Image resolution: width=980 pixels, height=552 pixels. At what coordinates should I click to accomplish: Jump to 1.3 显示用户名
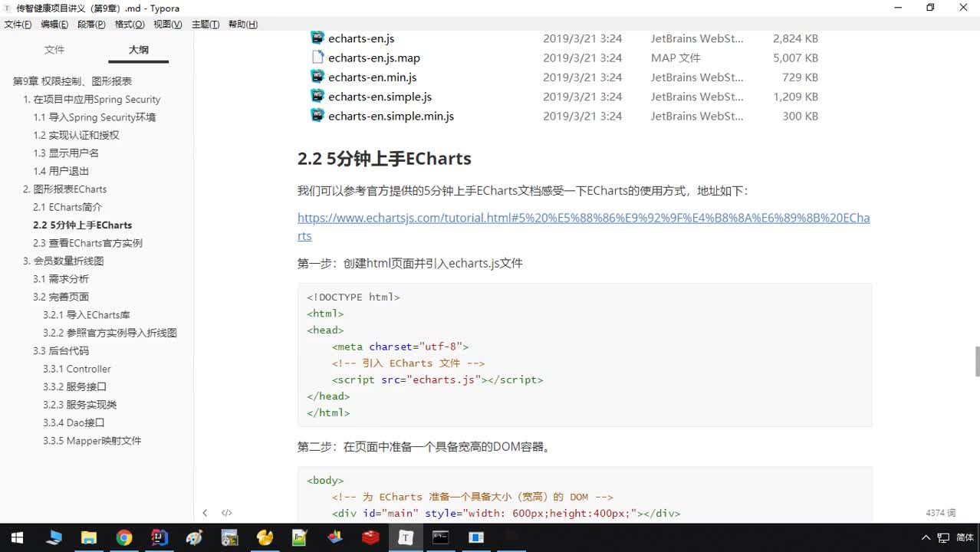[66, 153]
